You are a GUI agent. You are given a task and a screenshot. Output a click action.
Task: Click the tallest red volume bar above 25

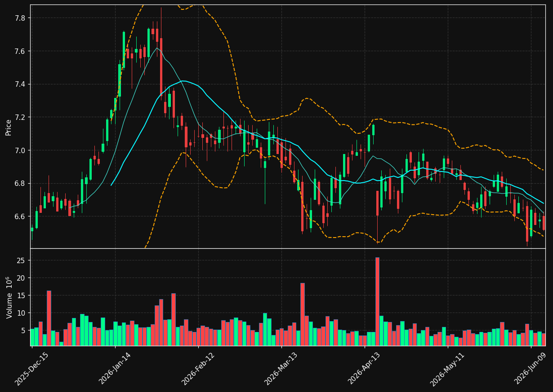point(377,301)
